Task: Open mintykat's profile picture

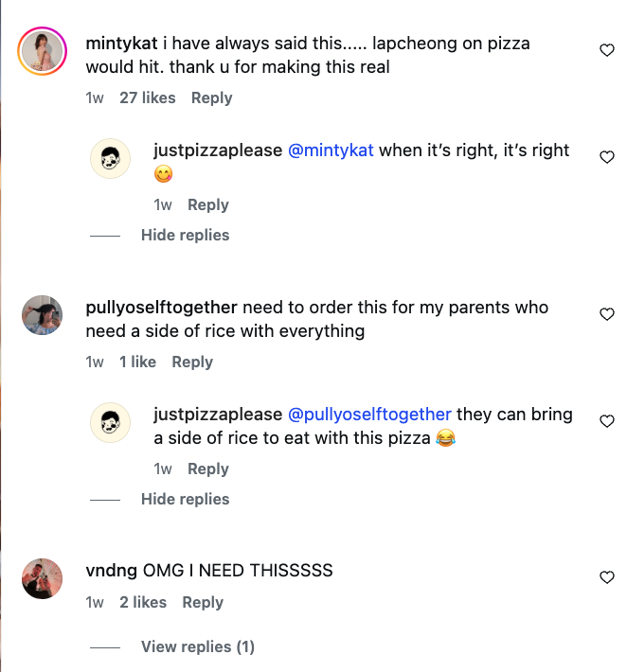Action: coord(42,51)
